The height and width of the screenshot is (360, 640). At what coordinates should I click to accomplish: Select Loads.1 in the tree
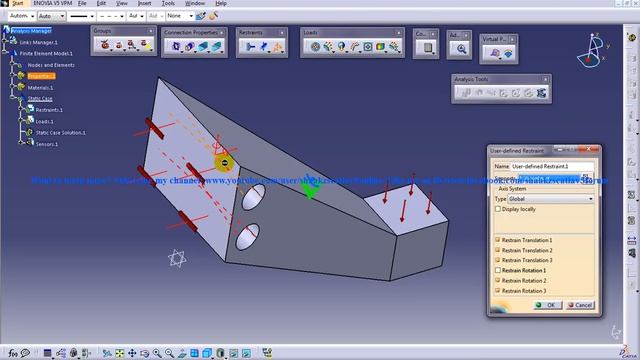(44, 121)
